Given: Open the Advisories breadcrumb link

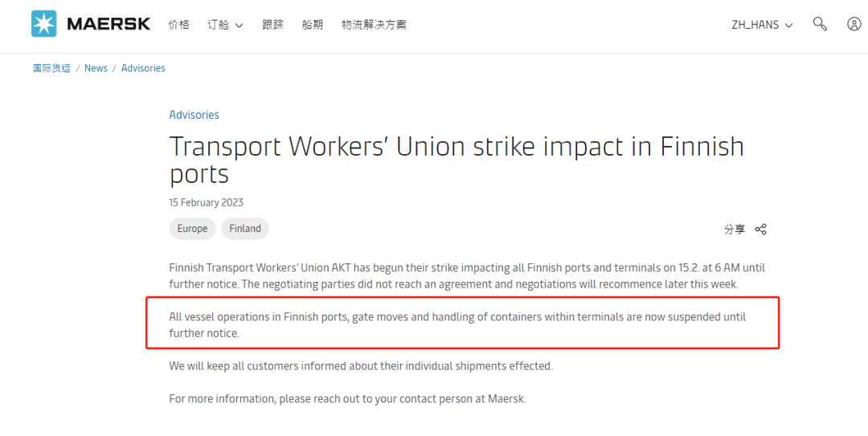Looking at the screenshot, I should click(143, 68).
